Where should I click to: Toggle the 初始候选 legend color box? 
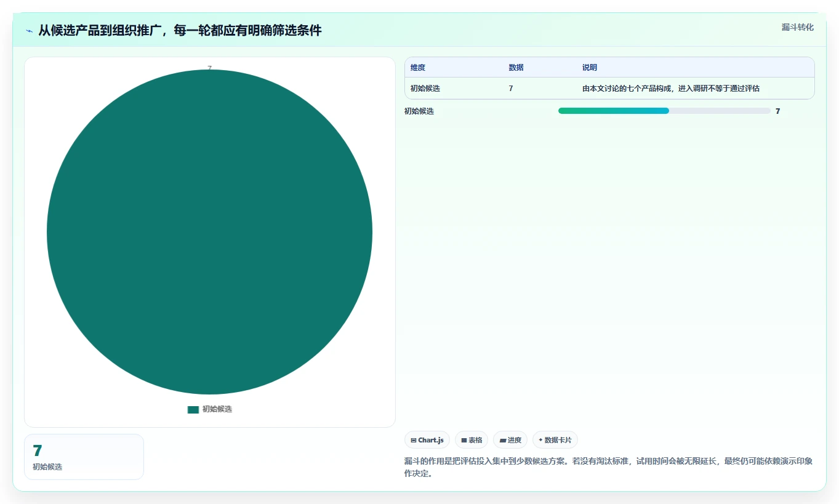click(193, 409)
